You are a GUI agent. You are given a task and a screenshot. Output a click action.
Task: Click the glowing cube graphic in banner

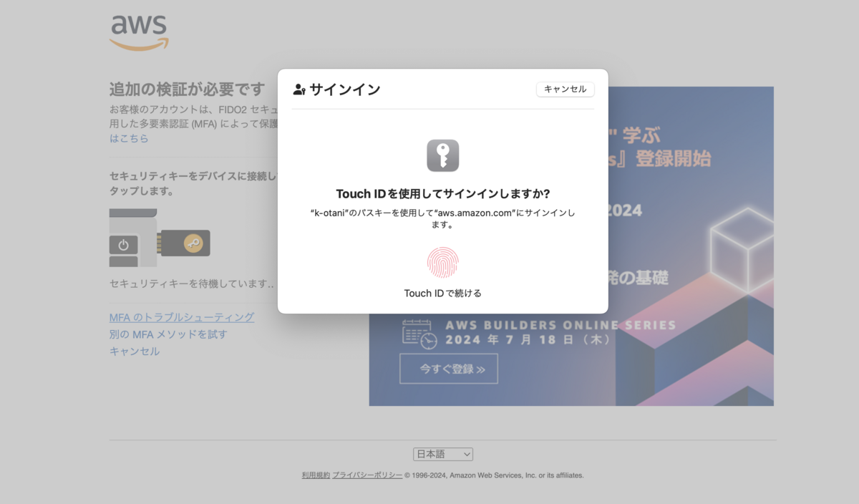742,249
